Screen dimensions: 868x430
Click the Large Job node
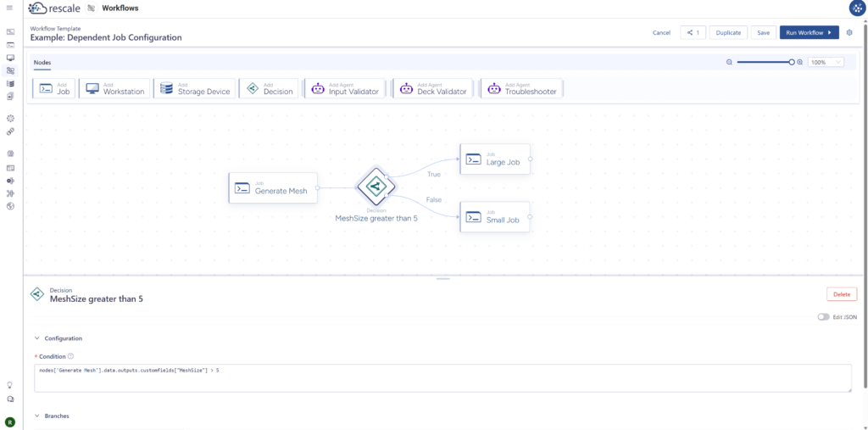click(495, 159)
